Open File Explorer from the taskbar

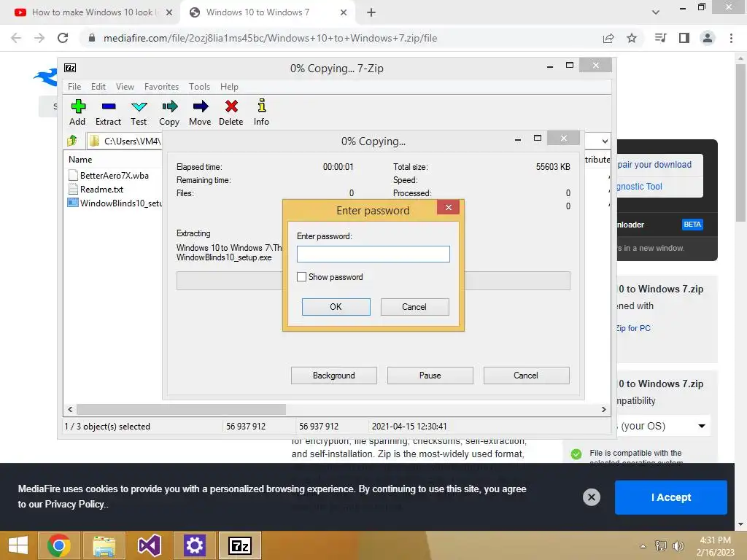pos(104,545)
